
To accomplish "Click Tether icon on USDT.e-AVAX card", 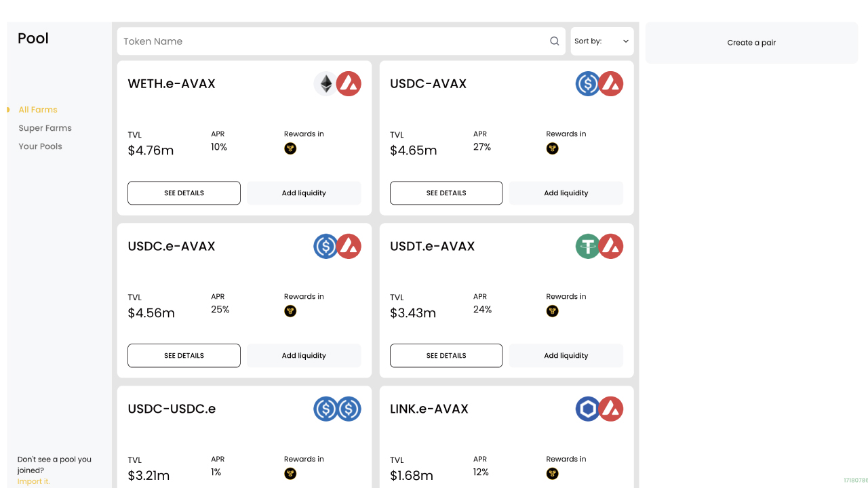I will 588,246.
